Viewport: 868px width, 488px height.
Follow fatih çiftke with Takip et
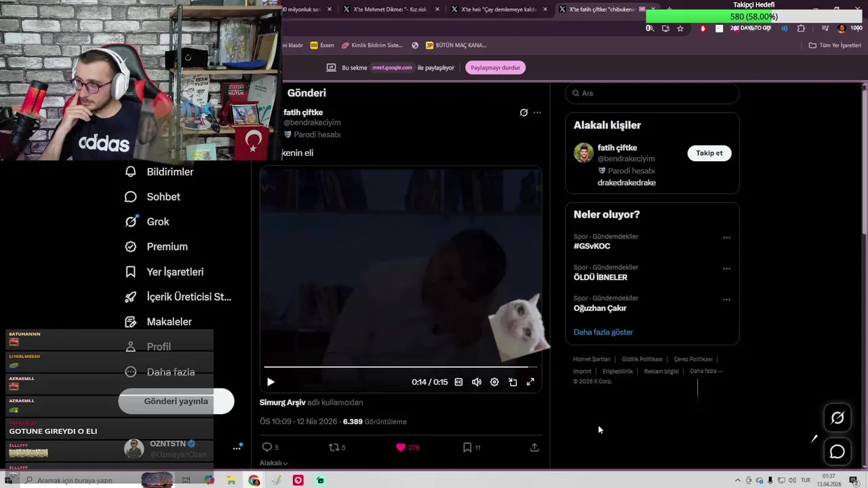click(709, 153)
